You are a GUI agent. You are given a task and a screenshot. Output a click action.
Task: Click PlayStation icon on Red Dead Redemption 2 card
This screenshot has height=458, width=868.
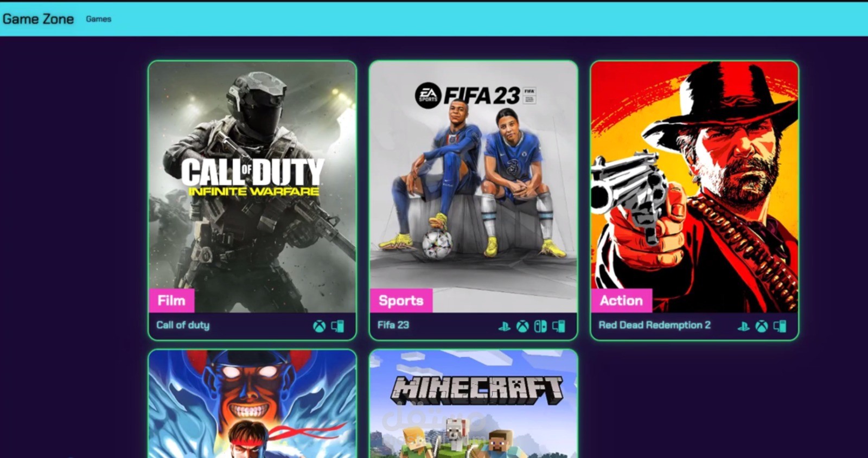coord(743,326)
